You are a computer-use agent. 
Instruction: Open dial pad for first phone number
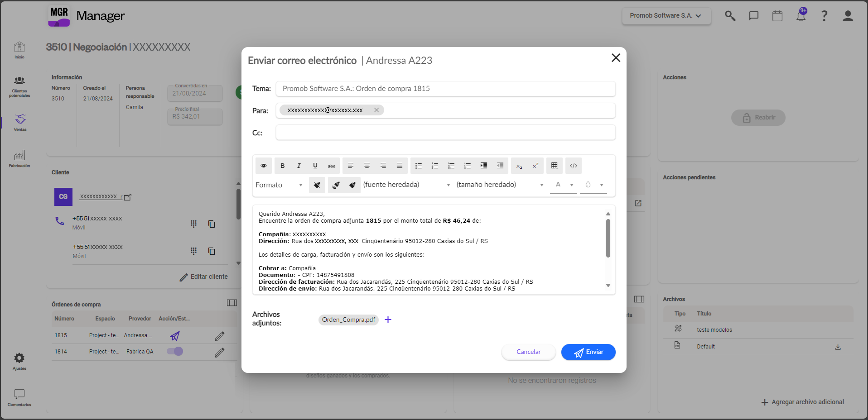point(194,224)
